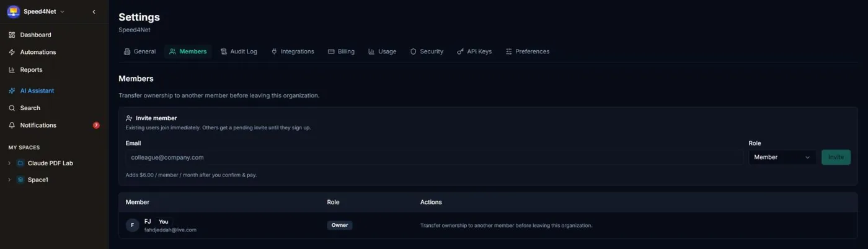Open Space1 from My Spaces

(x=38, y=180)
